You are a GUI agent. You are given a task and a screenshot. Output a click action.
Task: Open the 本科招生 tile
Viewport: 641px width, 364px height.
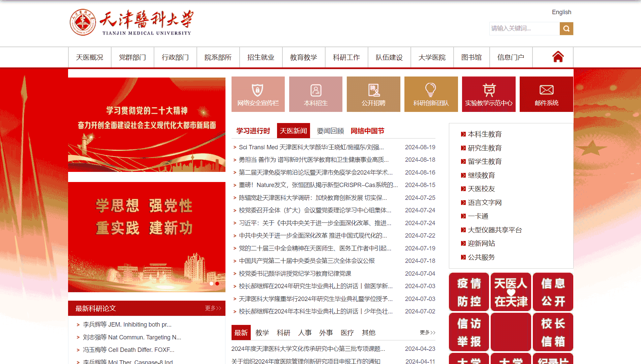[x=316, y=94]
